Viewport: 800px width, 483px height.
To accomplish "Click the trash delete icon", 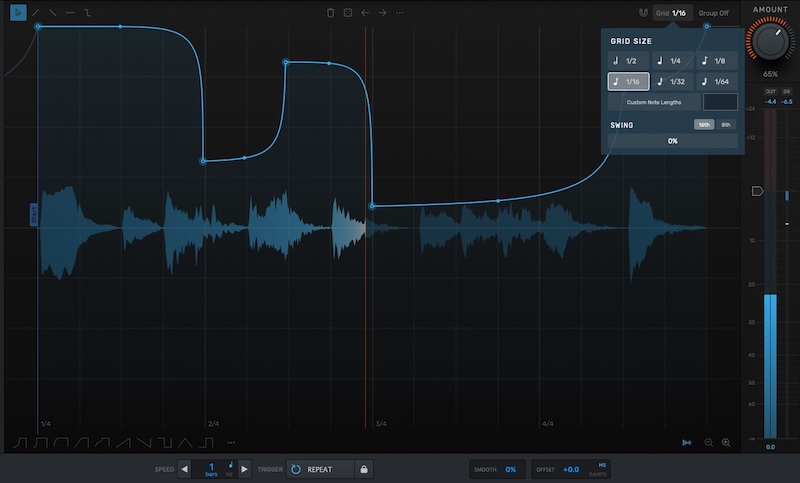I will [331, 13].
